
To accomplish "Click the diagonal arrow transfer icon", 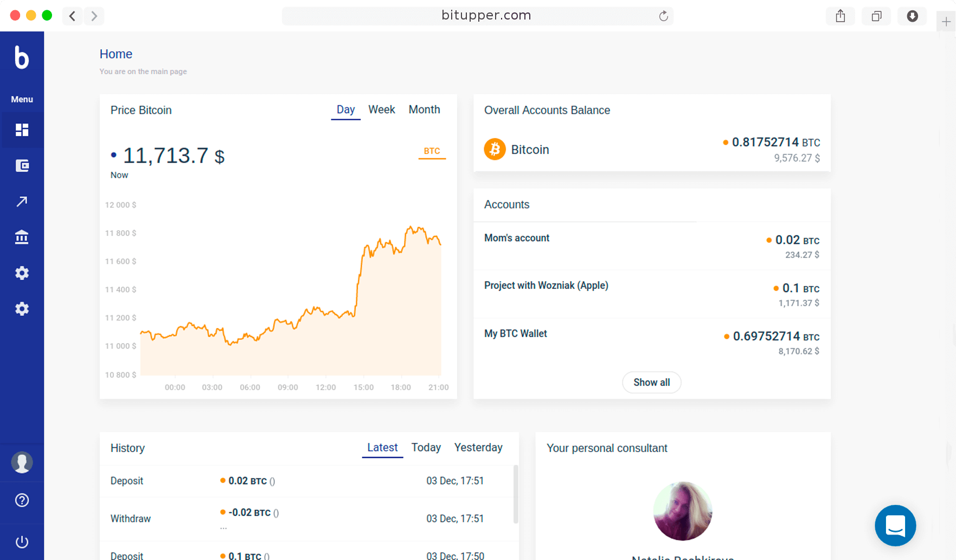I will coord(22,202).
